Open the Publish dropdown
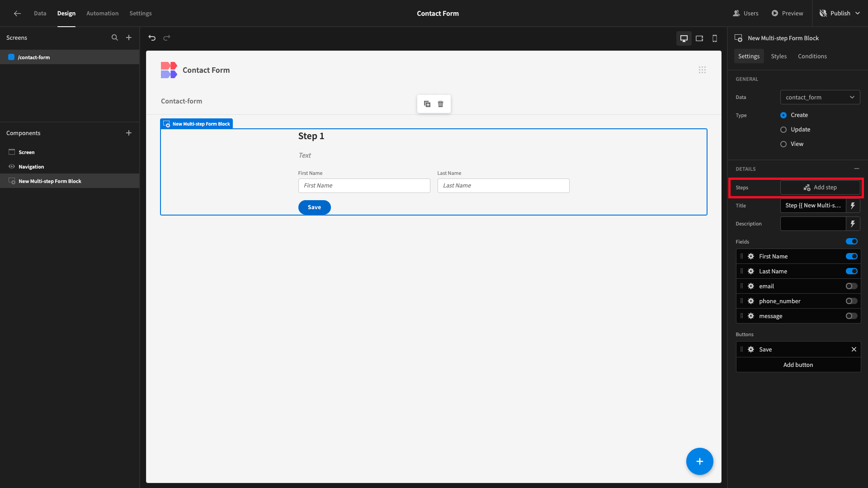Screen dimensions: 868x488 click(840, 14)
